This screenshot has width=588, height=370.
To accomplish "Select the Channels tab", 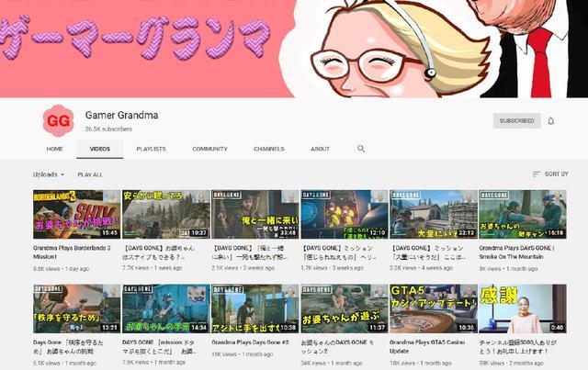I will coord(269,149).
